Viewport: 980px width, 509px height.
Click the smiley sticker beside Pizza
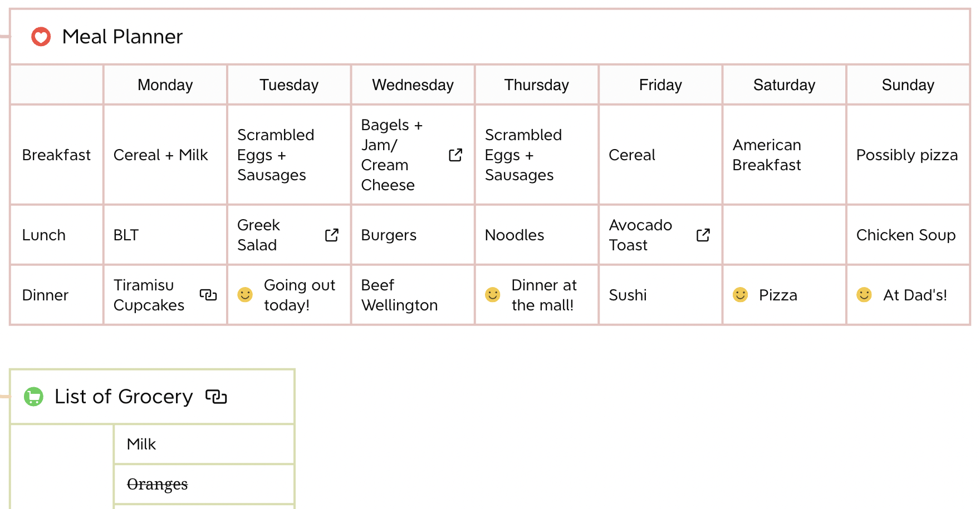click(x=740, y=294)
